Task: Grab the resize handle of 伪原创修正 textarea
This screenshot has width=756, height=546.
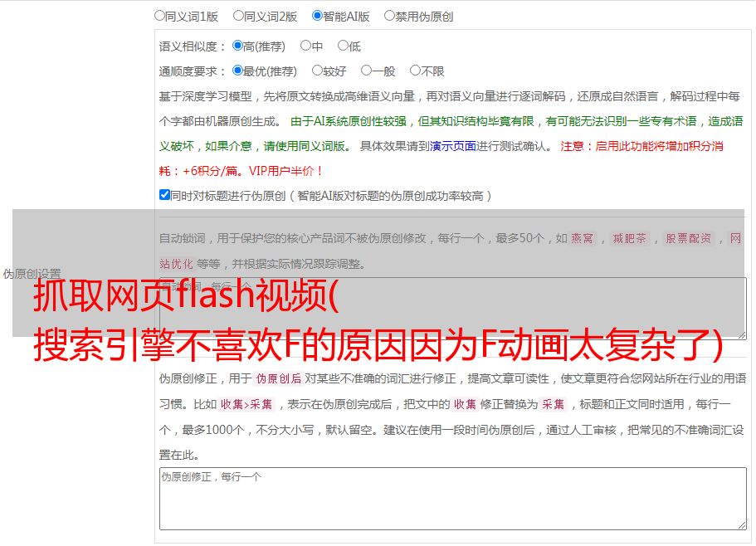Action: pos(742,525)
